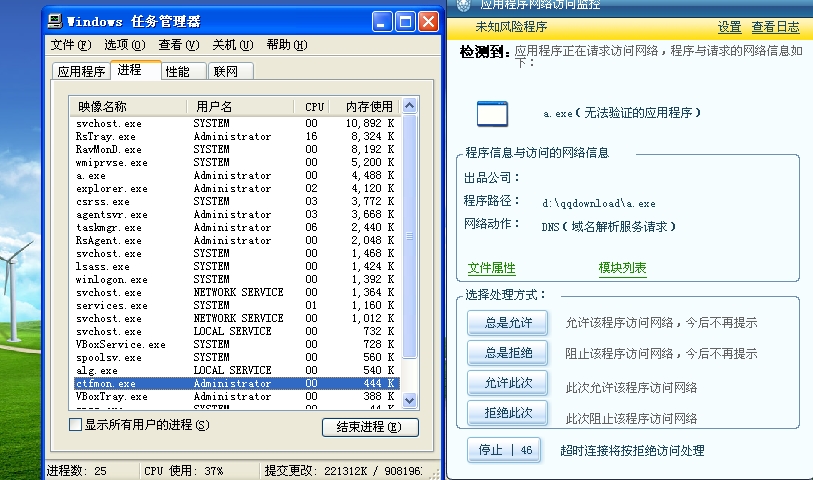The width and height of the screenshot is (813, 480).
Task: Select the RsAgent.exe process row
Action: pyautogui.click(x=236, y=240)
